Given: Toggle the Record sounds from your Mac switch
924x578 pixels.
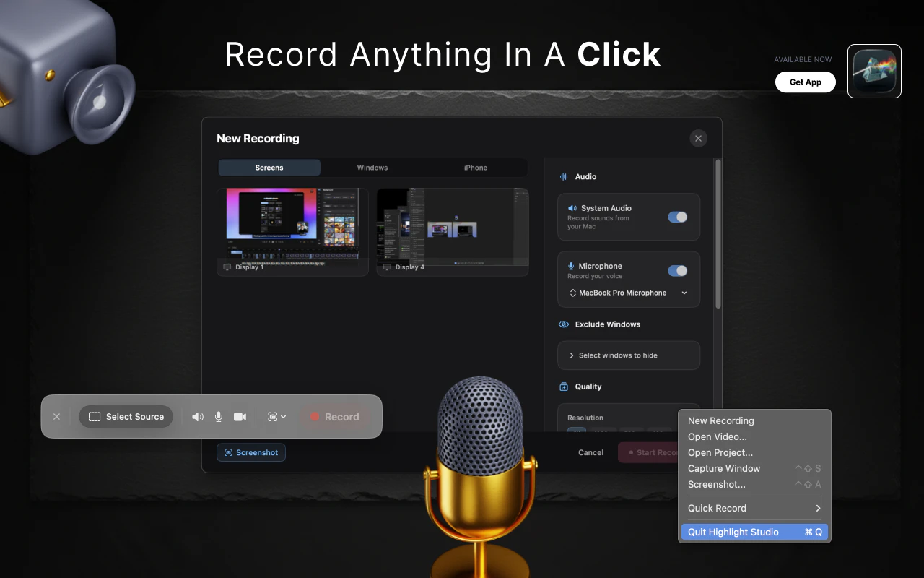Looking at the screenshot, I should 677,217.
